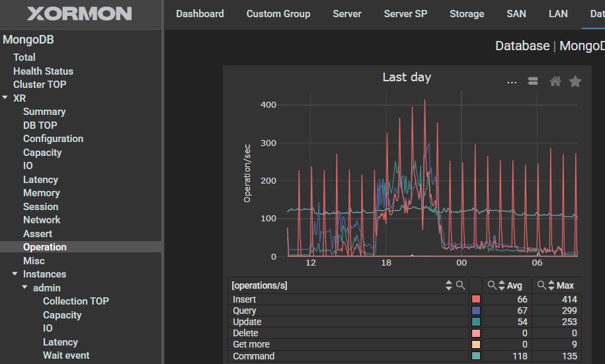
Task: Click the star favorite icon on graph
Action: (575, 81)
